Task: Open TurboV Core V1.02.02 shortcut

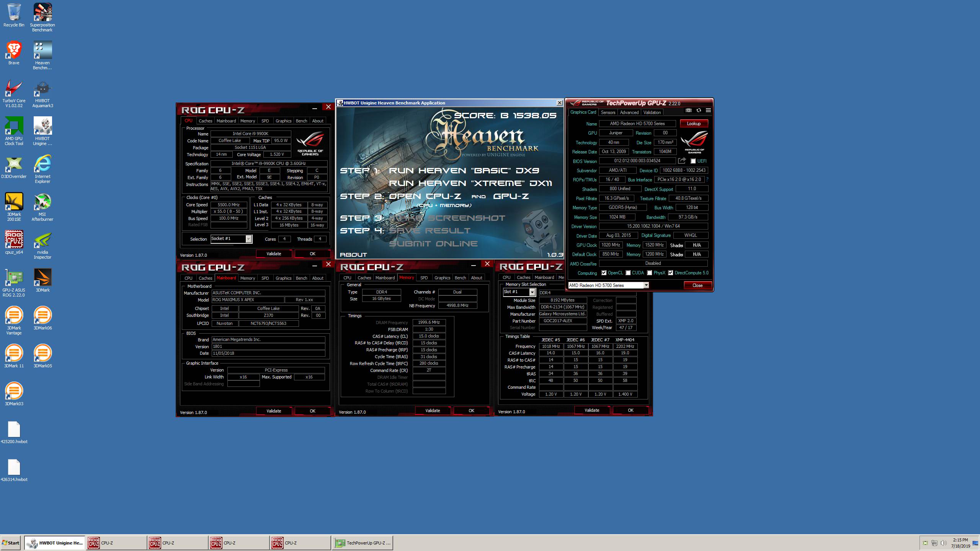Action: coord(14,93)
